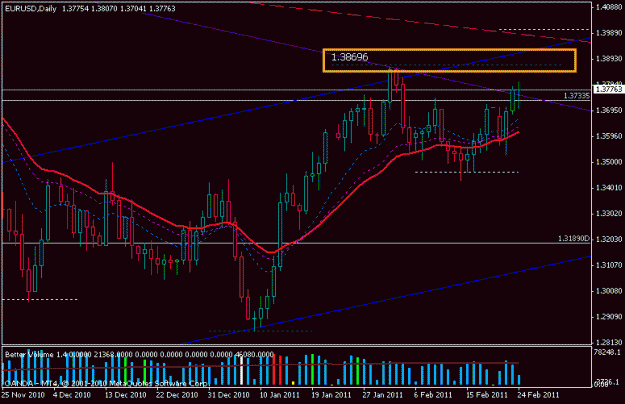625x404 pixels.
Task: Click the OANDA MT4 MetaQuotes copyright text
Action: click(x=106, y=383)
